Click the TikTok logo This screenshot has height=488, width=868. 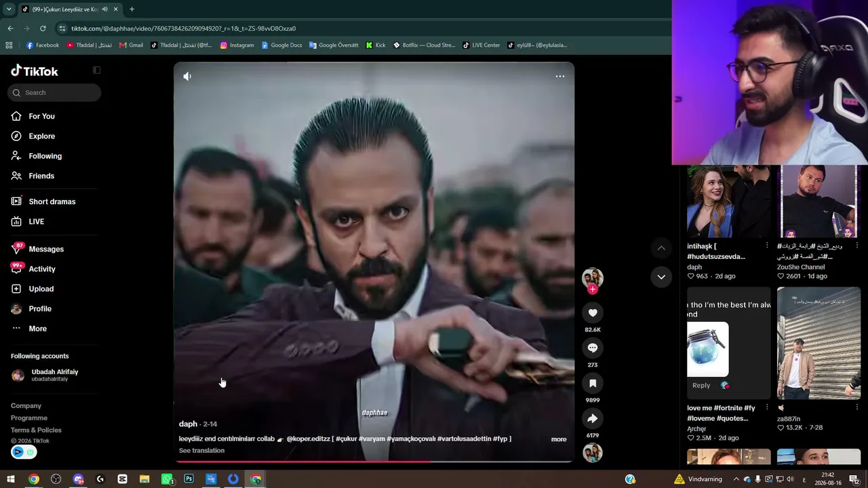click(x=35, y=71)
